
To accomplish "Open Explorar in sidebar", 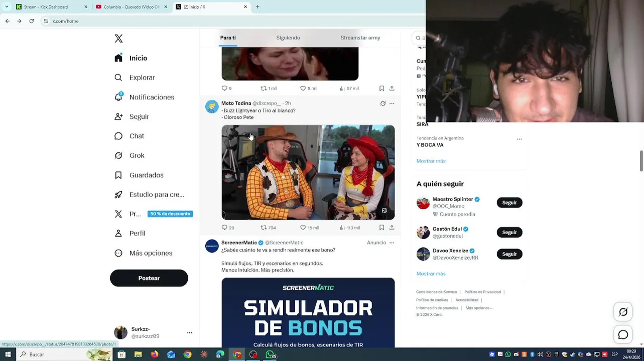I will [135, 78].
